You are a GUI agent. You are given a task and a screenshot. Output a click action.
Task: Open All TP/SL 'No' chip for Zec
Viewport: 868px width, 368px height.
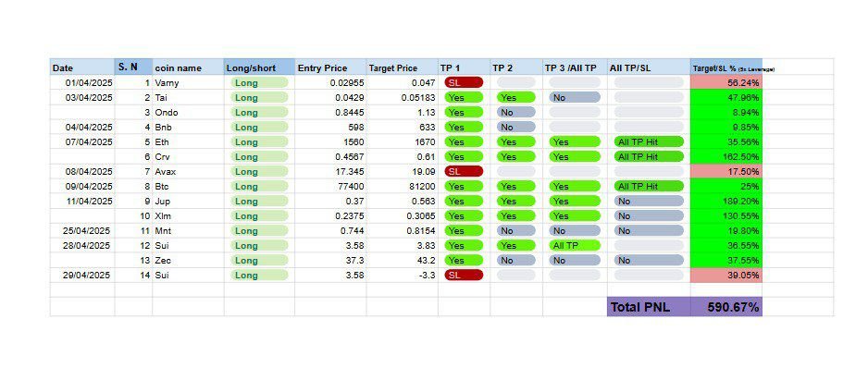[x=649, y=260]
